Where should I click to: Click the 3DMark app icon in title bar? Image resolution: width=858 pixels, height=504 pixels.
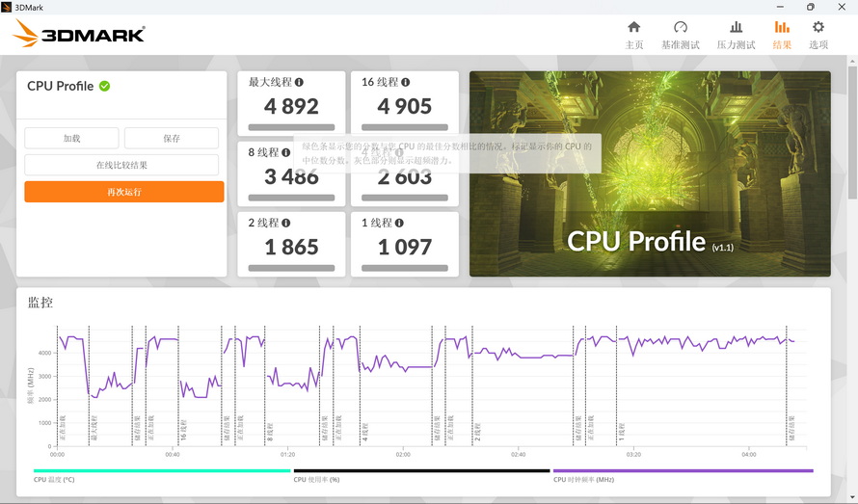[x=7, y=7]
